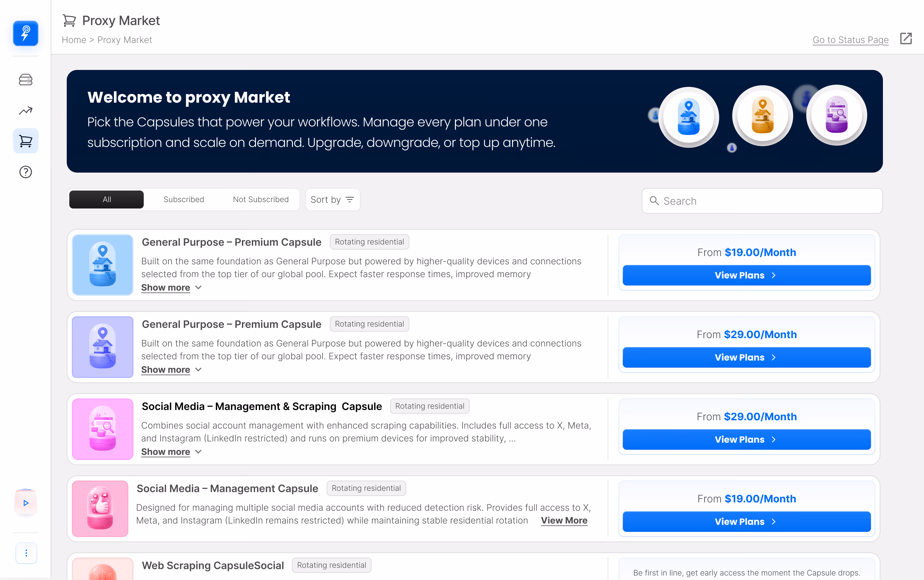Open the Web Scraping Capsule thumbnail

102,569
